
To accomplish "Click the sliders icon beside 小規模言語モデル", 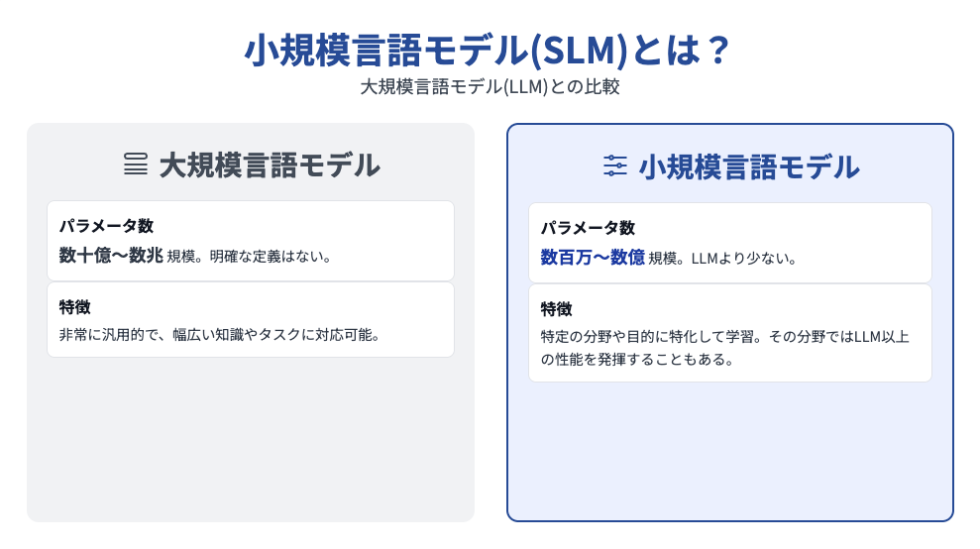I will 615,165.
